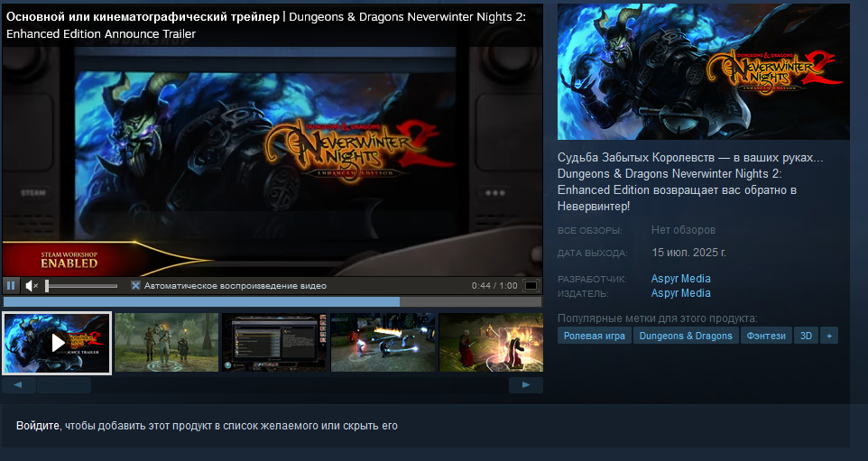Click the thumbnail strip scrollbar handle
The width and height of the screenshot is (868, 461).
pyautogui.click(x=64, y=385)
